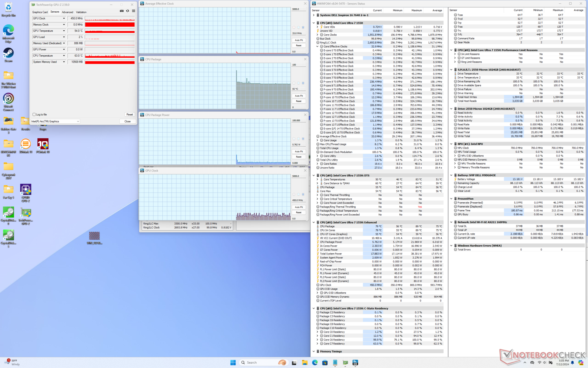
Task: Open the GPU-Z hamburger menu
Action: [134, 11]
